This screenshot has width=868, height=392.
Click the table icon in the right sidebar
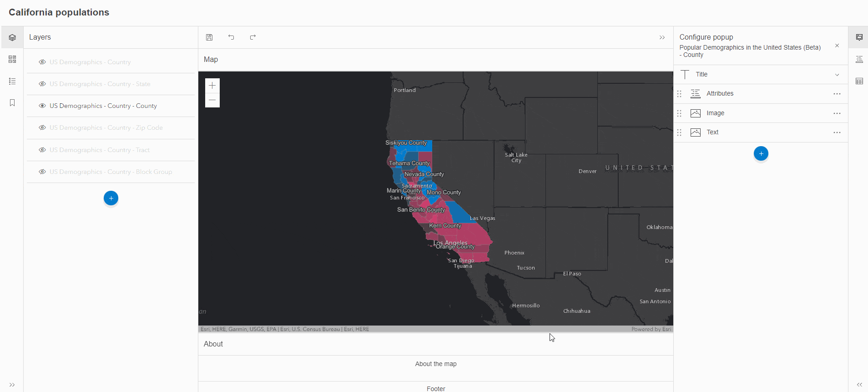pyautogui.click(x=859, y=81)
